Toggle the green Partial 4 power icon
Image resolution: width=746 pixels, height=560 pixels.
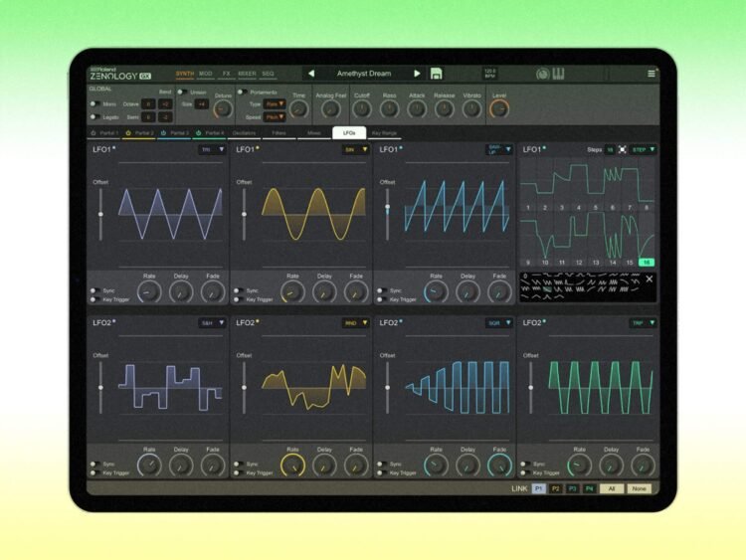point(198,133)
